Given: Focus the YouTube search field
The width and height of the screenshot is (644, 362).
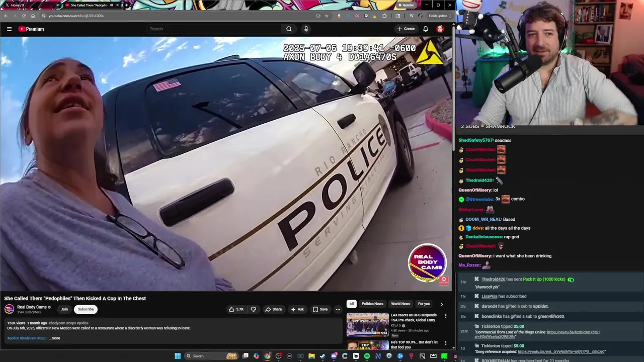Looking at the screenshot, I should tap(214, 29).
